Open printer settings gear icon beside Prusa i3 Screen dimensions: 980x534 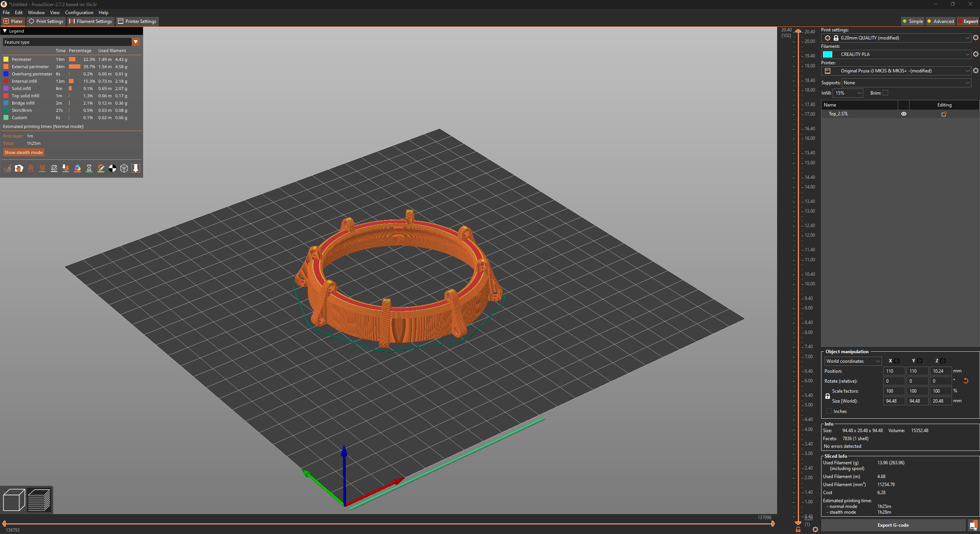(976, 70)
